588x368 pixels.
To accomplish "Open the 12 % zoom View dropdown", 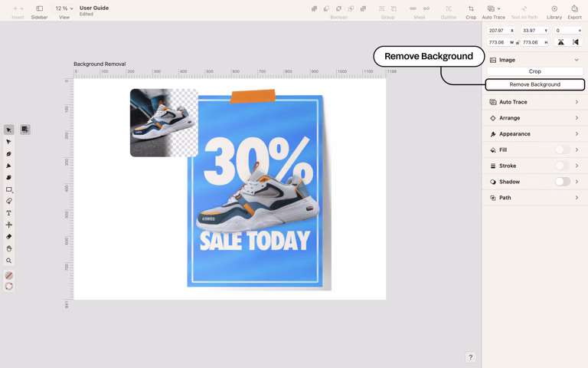I will click(x=64, y=8).
